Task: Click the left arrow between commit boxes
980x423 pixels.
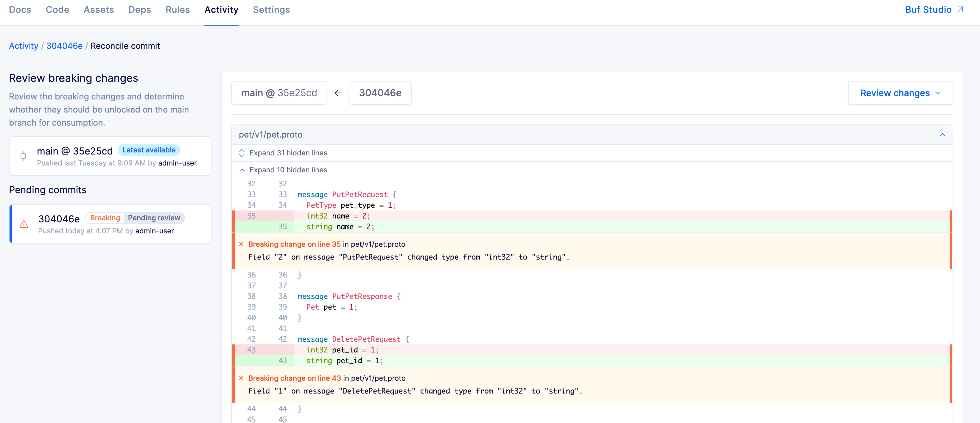Action: point(338,93)
